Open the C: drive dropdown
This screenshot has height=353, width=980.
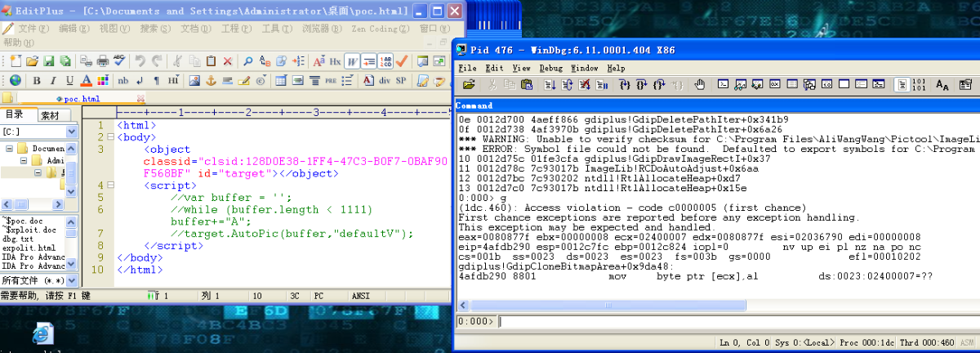71,132
